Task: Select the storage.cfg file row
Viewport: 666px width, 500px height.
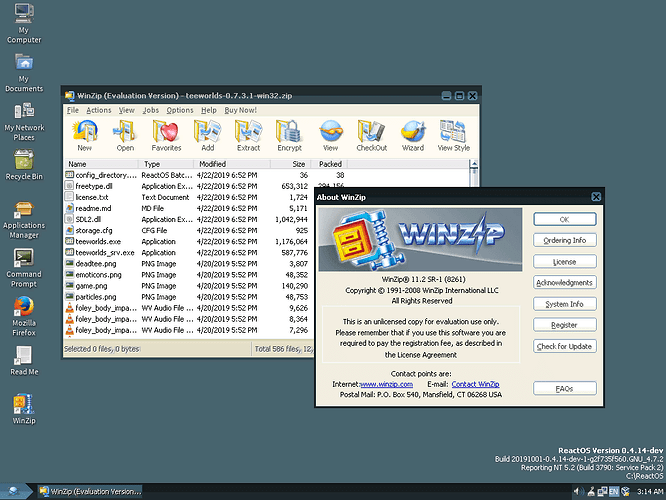Action: [x=189, y=230]
